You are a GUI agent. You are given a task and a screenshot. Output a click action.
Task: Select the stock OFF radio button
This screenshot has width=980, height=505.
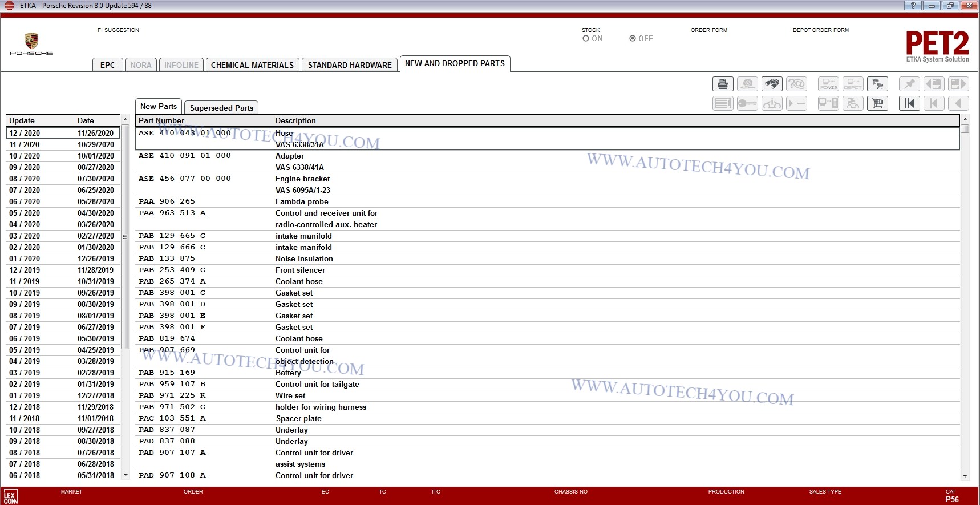[633, 39]
